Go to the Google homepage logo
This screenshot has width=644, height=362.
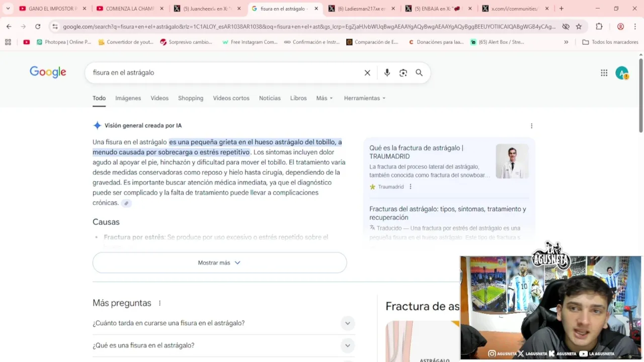(x=48, y=72)
